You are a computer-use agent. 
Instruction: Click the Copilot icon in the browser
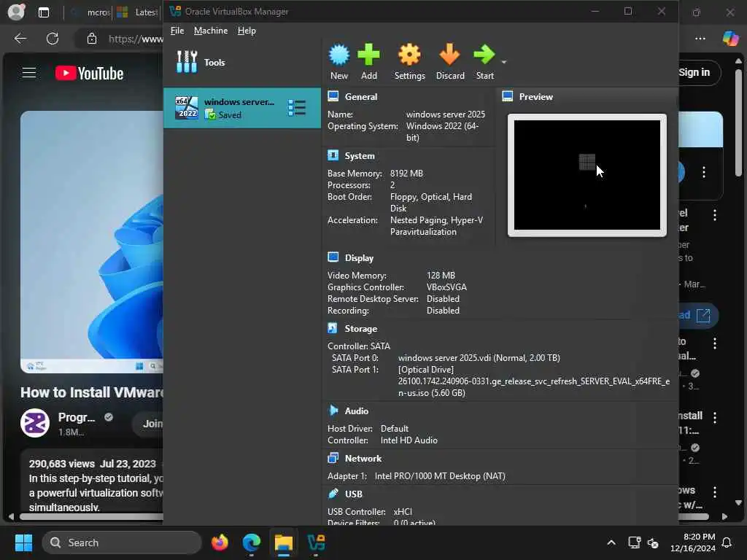pos(730,38)
